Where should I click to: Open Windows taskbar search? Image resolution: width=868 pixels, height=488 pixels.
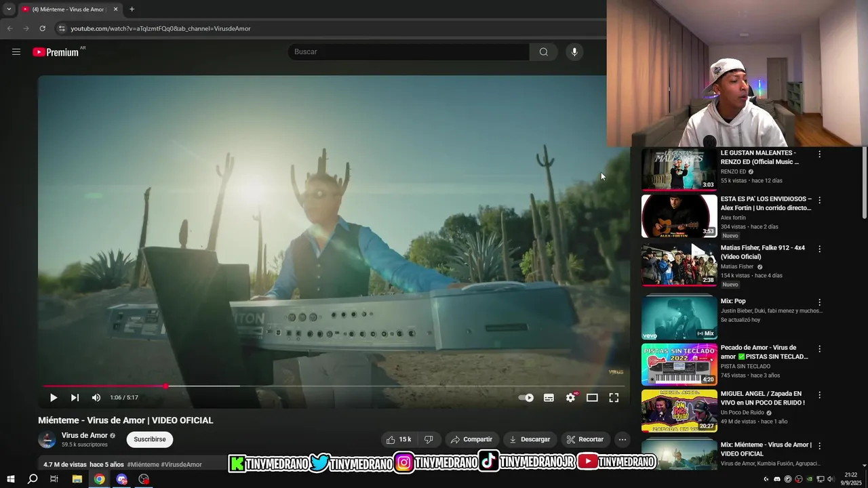point(33,479)
